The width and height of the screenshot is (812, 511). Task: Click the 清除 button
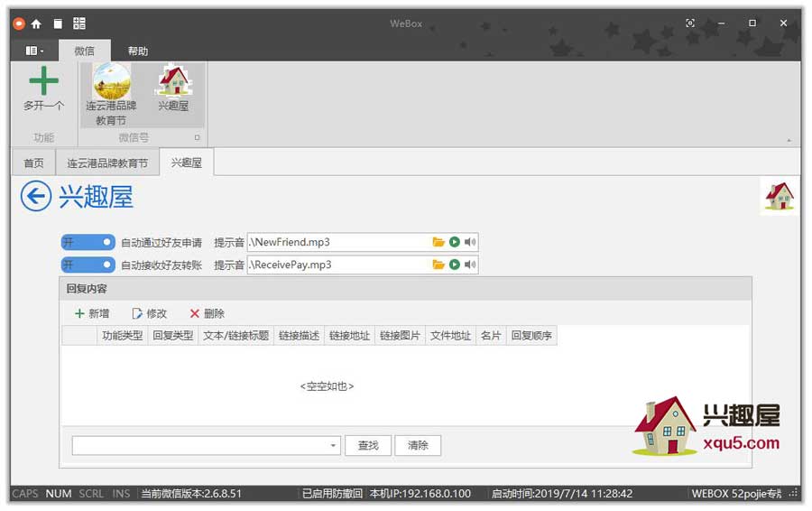click(x=418, y=445)
